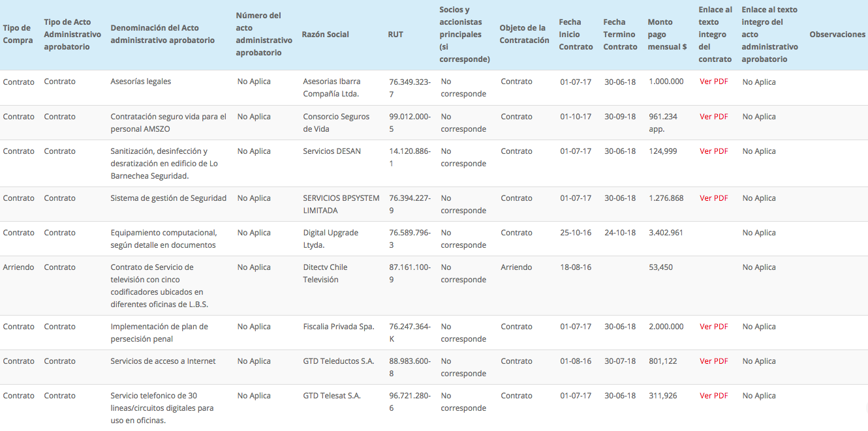
Task: Select Implementación de plan de persecución penal
Action: (x=159, y=333)
